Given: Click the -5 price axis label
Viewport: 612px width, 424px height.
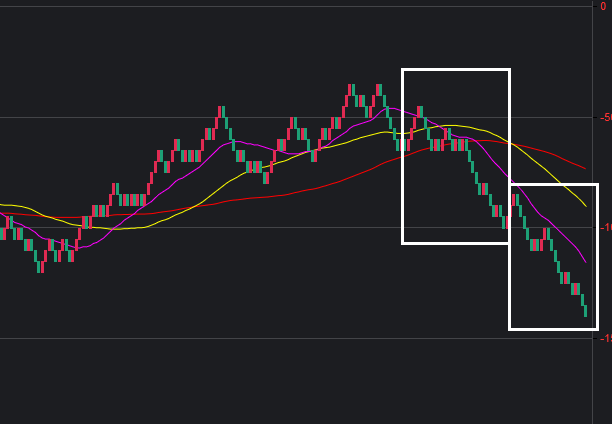Looking at the screenshot, I should click(605, 118).
